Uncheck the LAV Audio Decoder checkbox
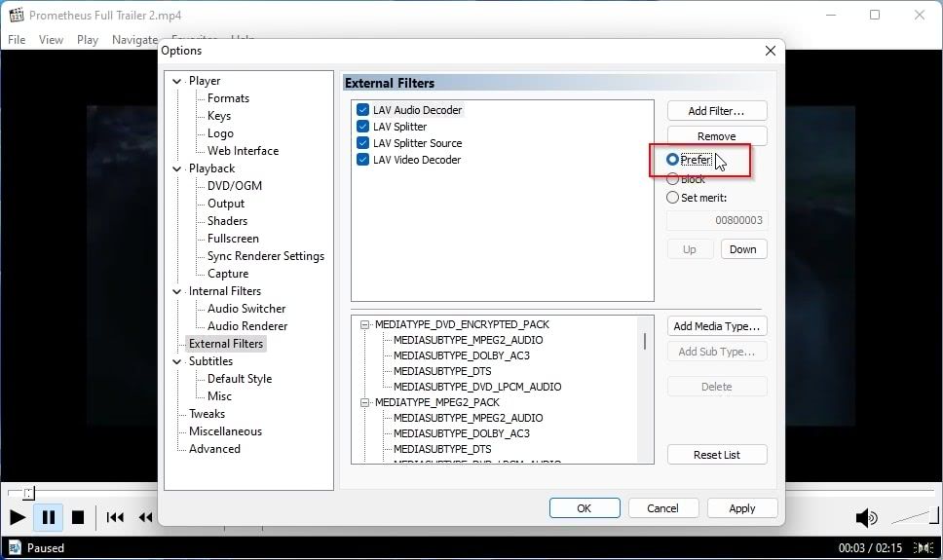Viewport: 943px width, 560px height. [x=362, y=110]
